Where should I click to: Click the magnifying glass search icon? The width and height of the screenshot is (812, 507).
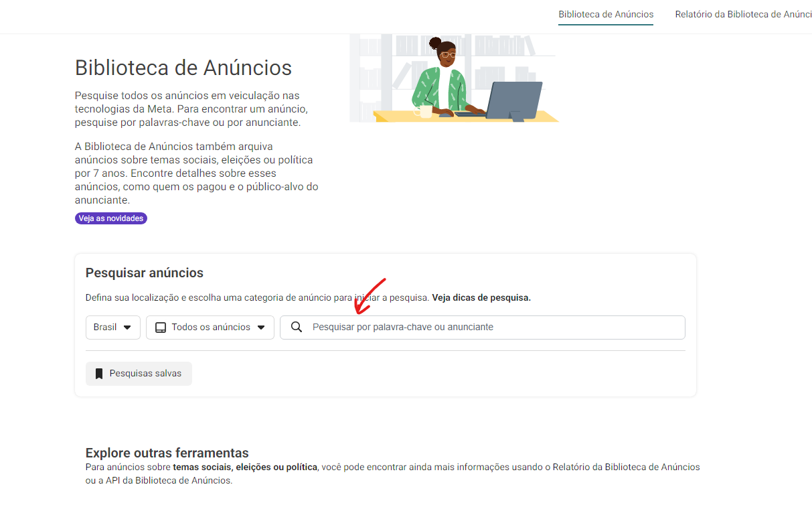(297, 328)
